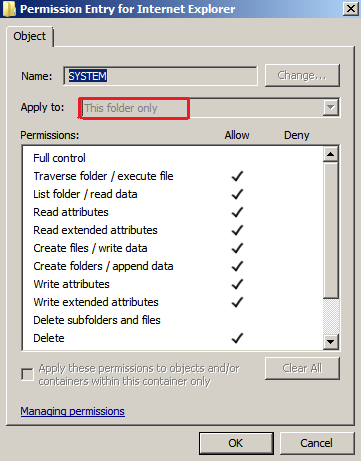
Task: Click the 'This folder only' combo box
Action: click(x=209, y=108)
